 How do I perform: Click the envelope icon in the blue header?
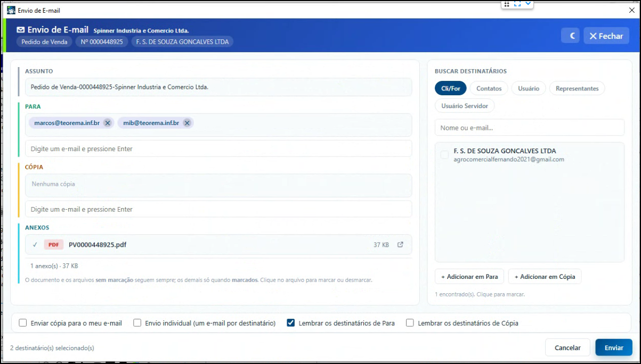pyautogui.click(x=21, y=30)
